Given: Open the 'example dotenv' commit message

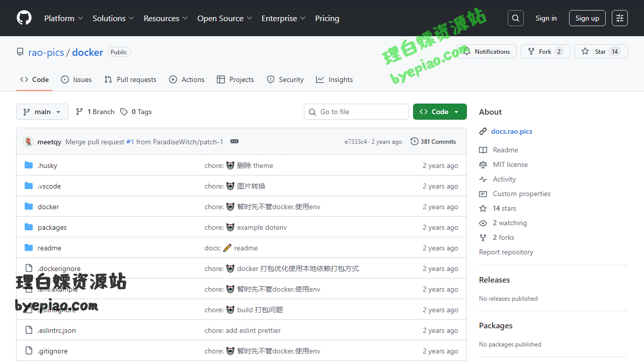Looking at the screenshot, I should 262,227.
